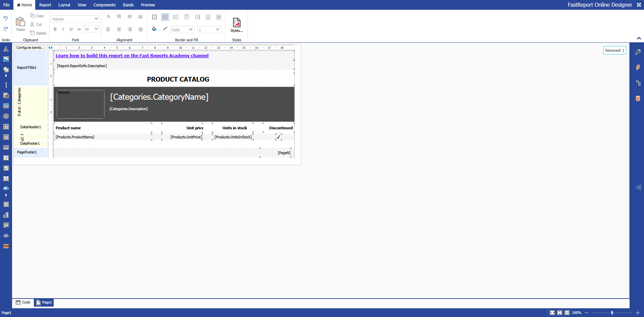Click the Undo arrow
The height and width of the screenshot is (317, 644).
point(6,18)
